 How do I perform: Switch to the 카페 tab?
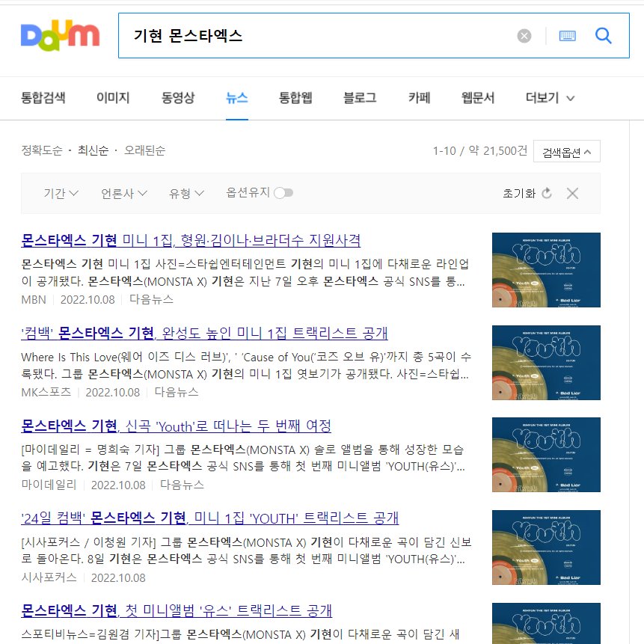click(x=419, y=98)
